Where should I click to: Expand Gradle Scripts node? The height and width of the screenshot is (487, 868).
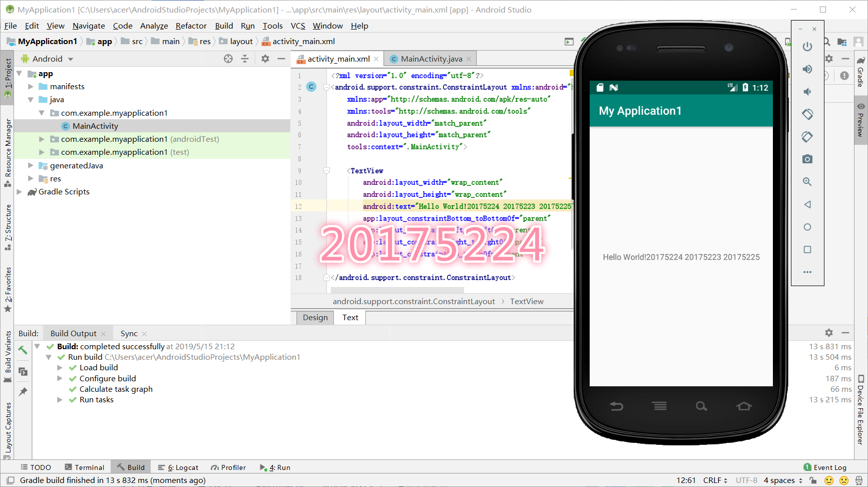click(20, 191)
